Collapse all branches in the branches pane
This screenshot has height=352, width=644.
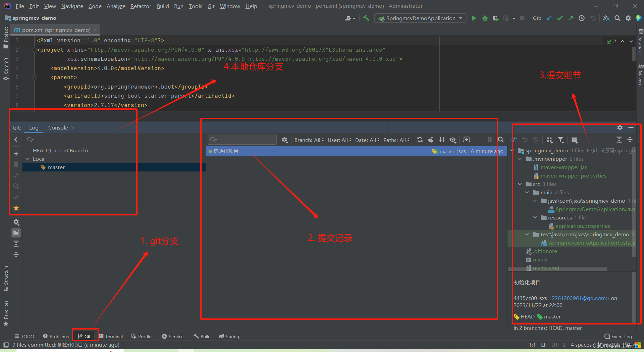point(16,255)
